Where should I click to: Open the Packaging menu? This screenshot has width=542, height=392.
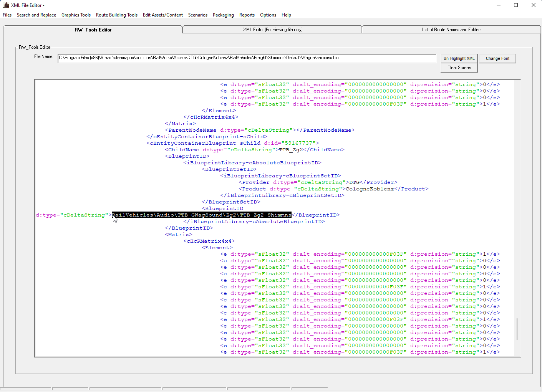click(223, 15)
